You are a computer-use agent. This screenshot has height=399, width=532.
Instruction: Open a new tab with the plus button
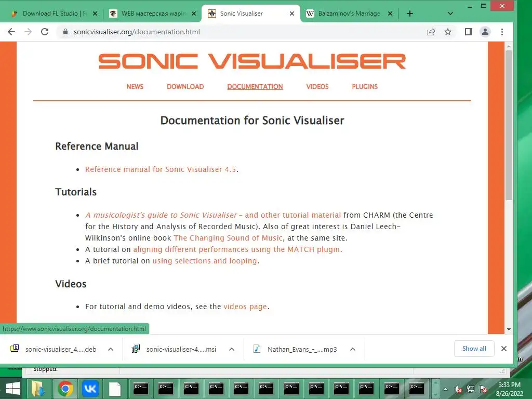tap(410, 14)
